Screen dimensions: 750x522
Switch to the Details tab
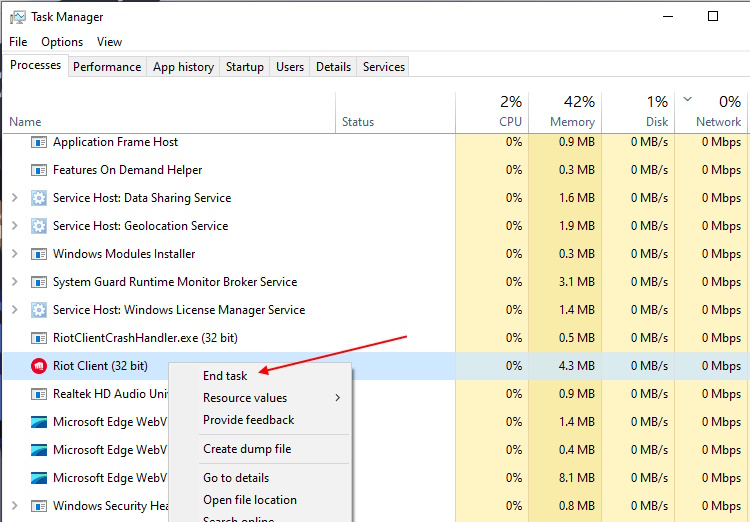tap(333, 67)
